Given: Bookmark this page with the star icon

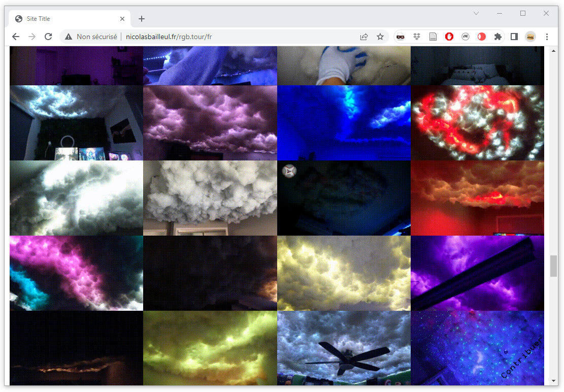Looking at the screenshot, I should click(x=380, y=37).
